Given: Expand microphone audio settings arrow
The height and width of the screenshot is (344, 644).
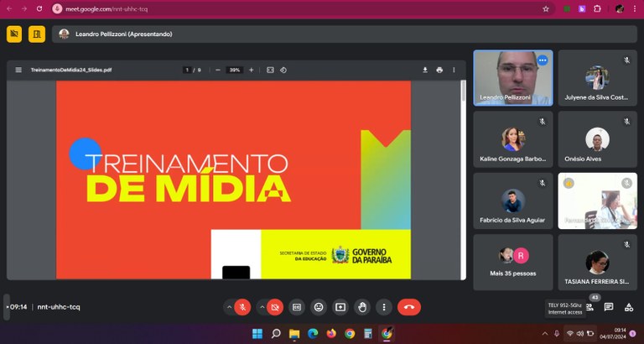Looking at the screenshot, I should click(229, 307).
